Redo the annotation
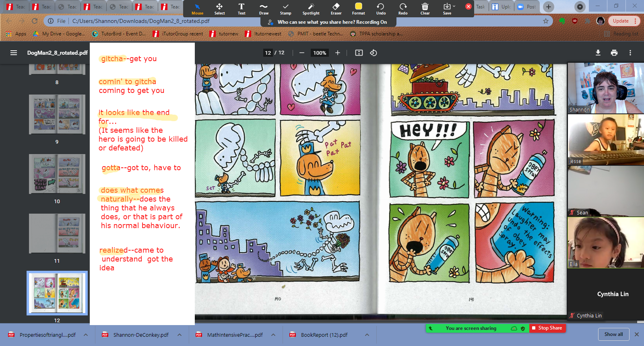644x346 pixels. pos(403,9)
